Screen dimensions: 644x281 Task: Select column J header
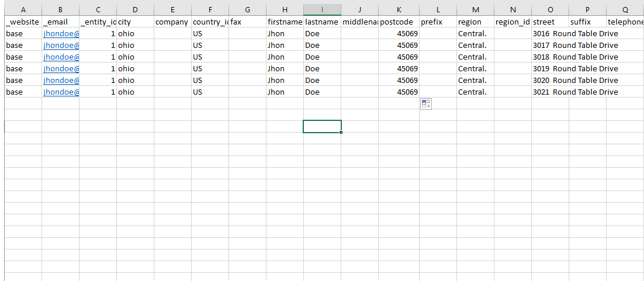click(x=359, y=10)
